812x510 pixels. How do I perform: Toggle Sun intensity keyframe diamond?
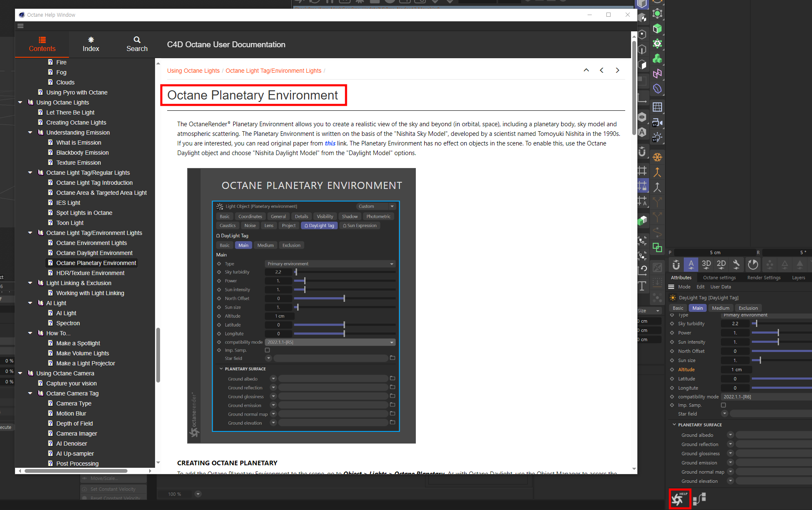[672, 342]
